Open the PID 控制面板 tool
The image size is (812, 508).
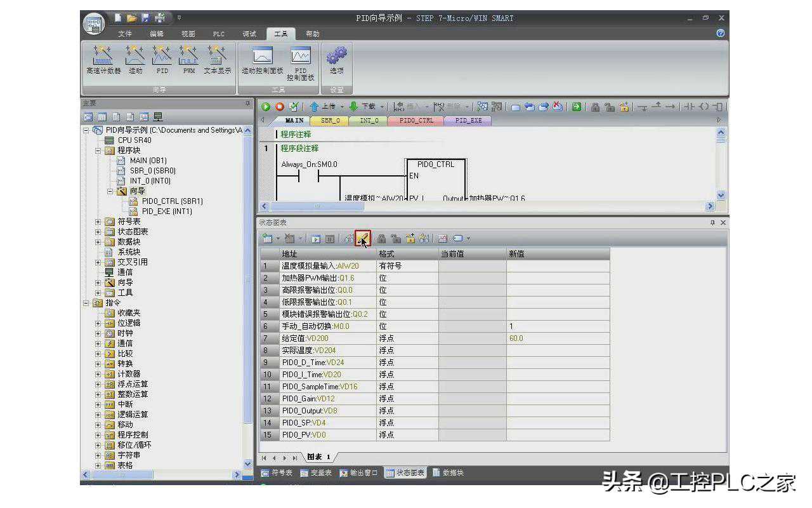(300, 63)
